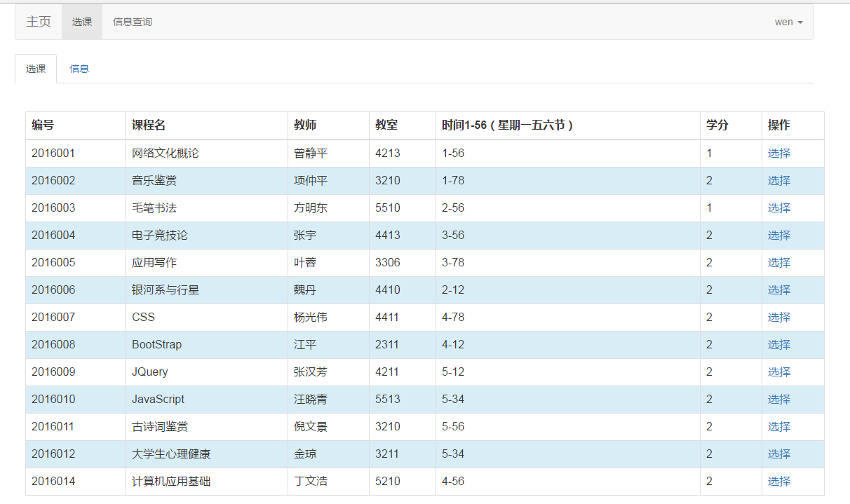Click teacher name 方明东
This screenshot has height=504, width=850.
coord(311,207)
